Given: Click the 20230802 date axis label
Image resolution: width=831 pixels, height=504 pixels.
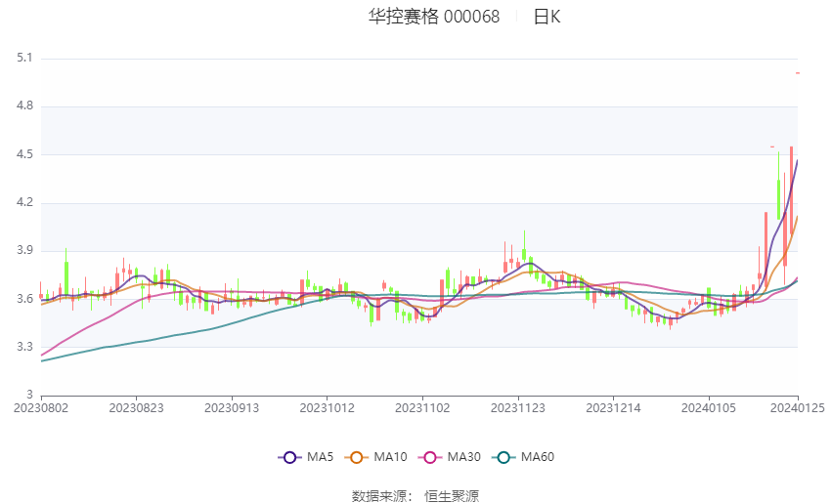Looking at the screenshot, I should click(41, 408).
